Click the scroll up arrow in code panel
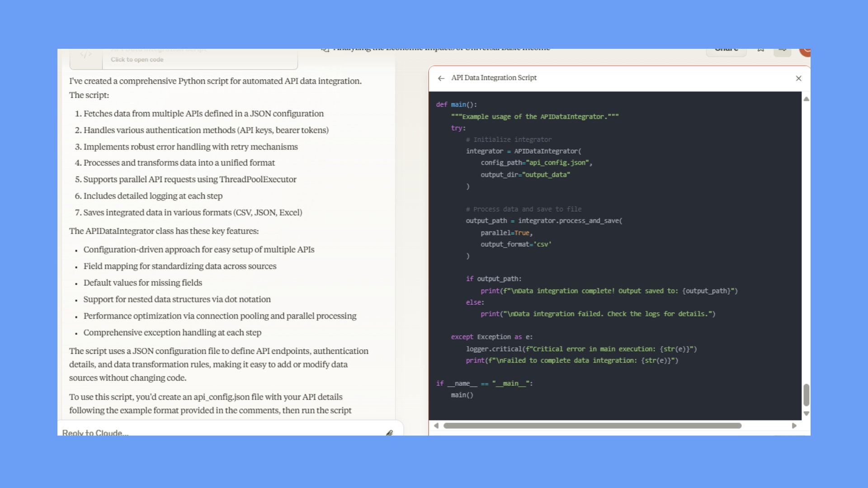Screen dimensions: 868x488 click(806, 99)
